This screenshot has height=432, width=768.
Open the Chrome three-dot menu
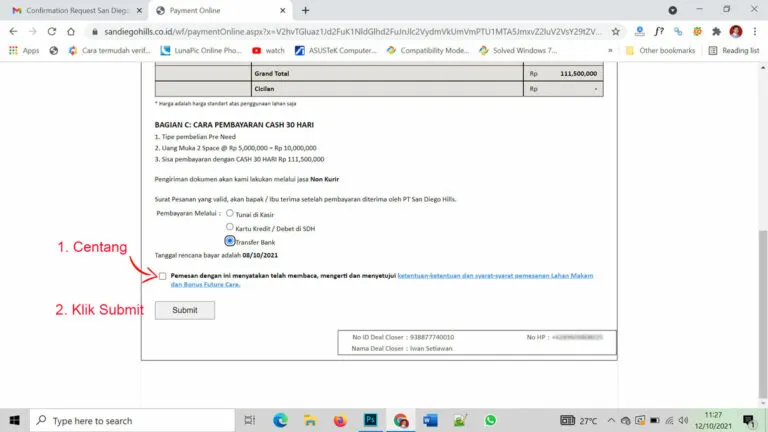(x=756, y=31)
